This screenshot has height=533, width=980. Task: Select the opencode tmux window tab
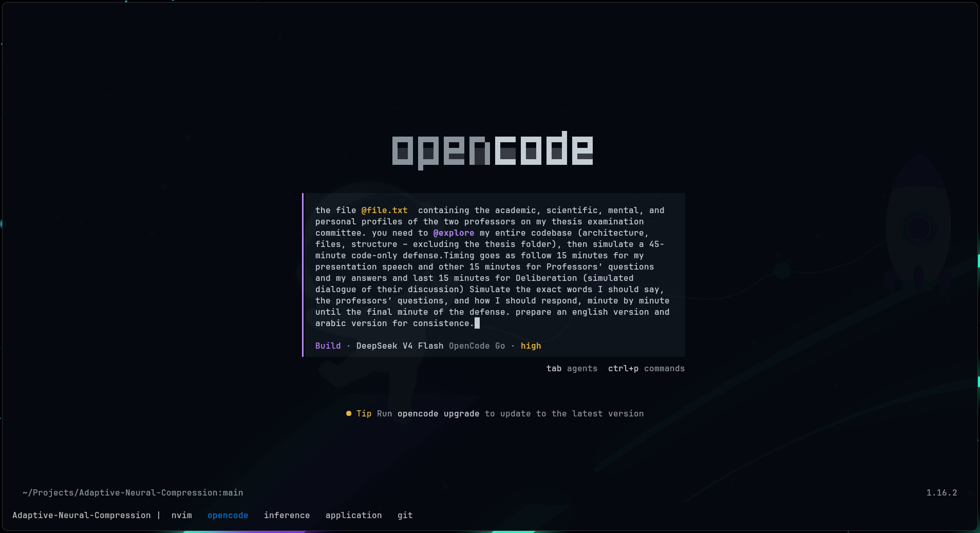[x=228, y=515]
